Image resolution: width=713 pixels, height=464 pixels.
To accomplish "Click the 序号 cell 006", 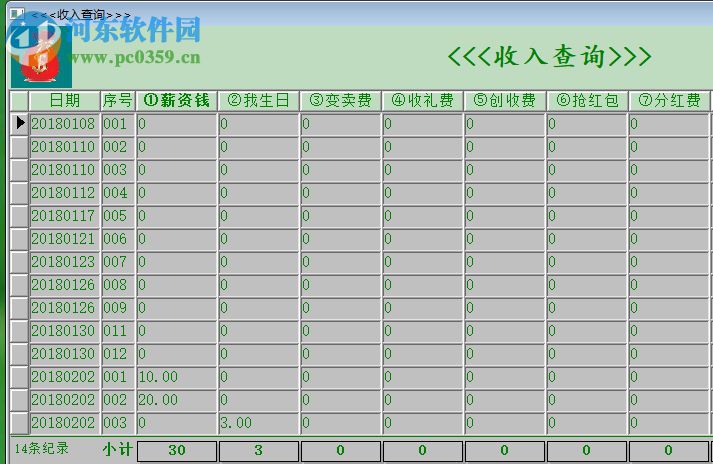I will 118,239.
